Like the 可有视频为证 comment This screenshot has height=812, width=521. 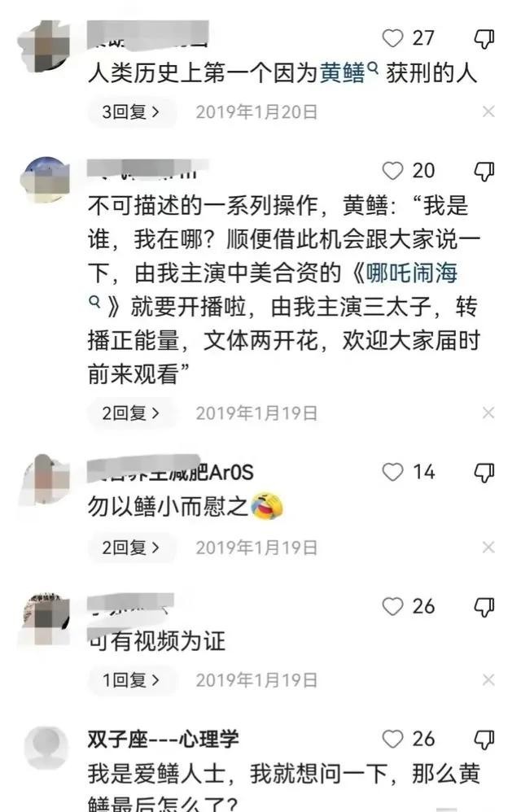tap(392, 606)
